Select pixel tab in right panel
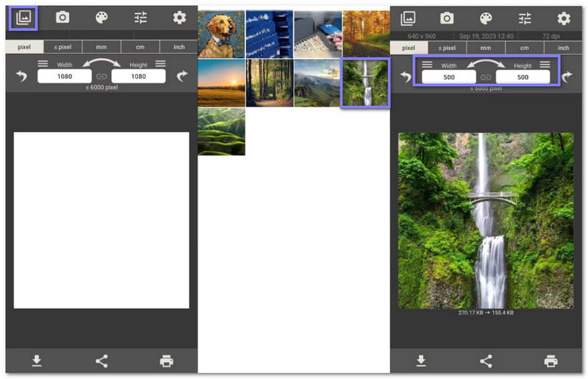This screenshot has height=379, width=588. click(x=409, y=48)
